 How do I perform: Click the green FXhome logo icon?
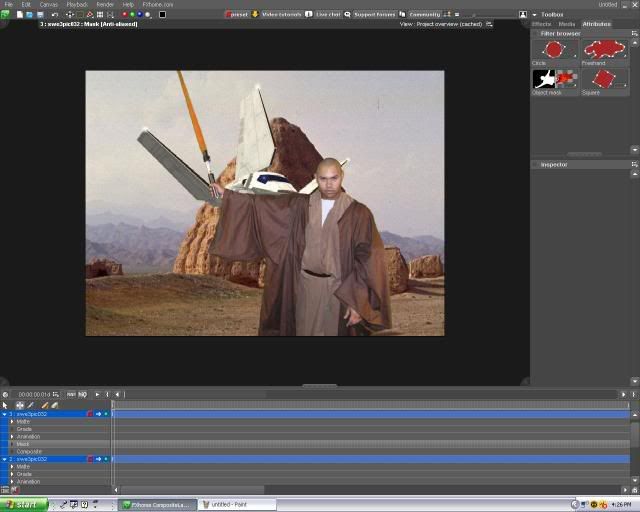point(5,15)
